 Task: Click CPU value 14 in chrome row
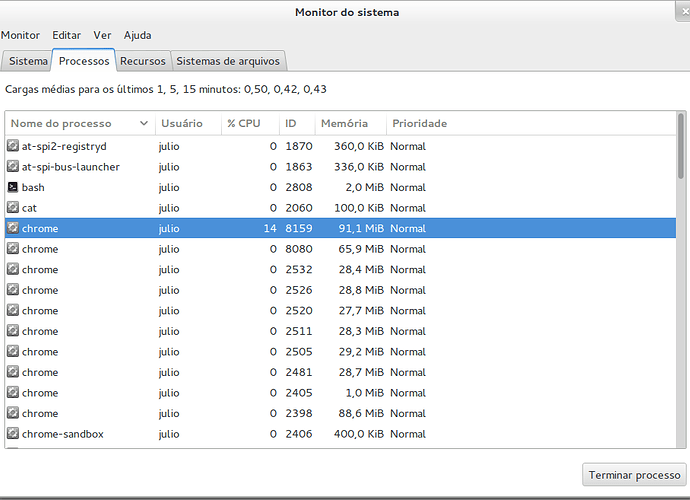tap(270, 228)
